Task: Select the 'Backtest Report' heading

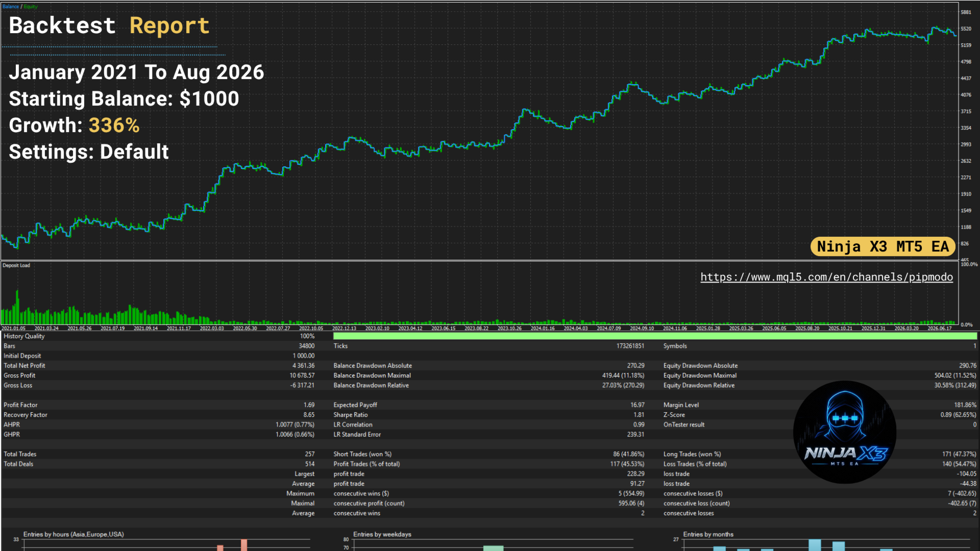Action: point(109,26)
